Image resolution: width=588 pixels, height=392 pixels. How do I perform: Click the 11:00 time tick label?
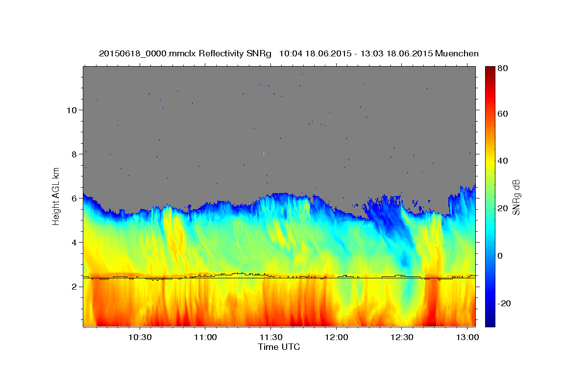(205, 338)
